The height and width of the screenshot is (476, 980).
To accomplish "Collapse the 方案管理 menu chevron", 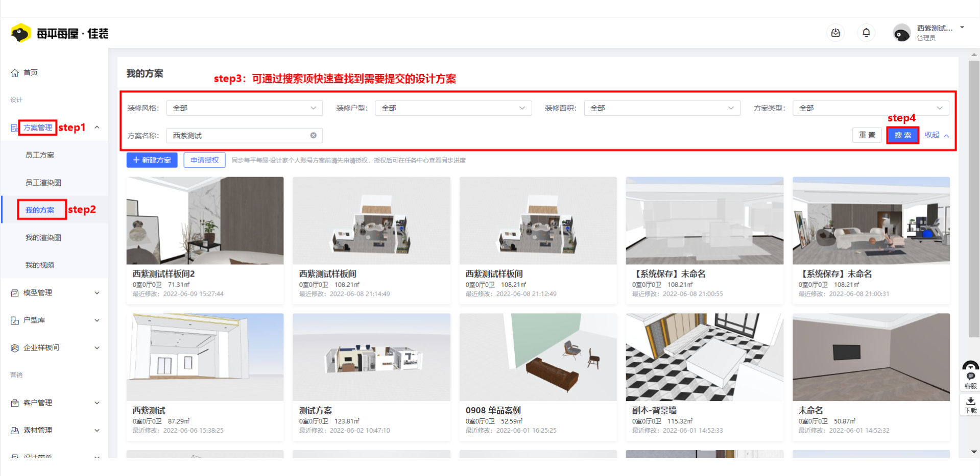I will [x=97, y=127].
